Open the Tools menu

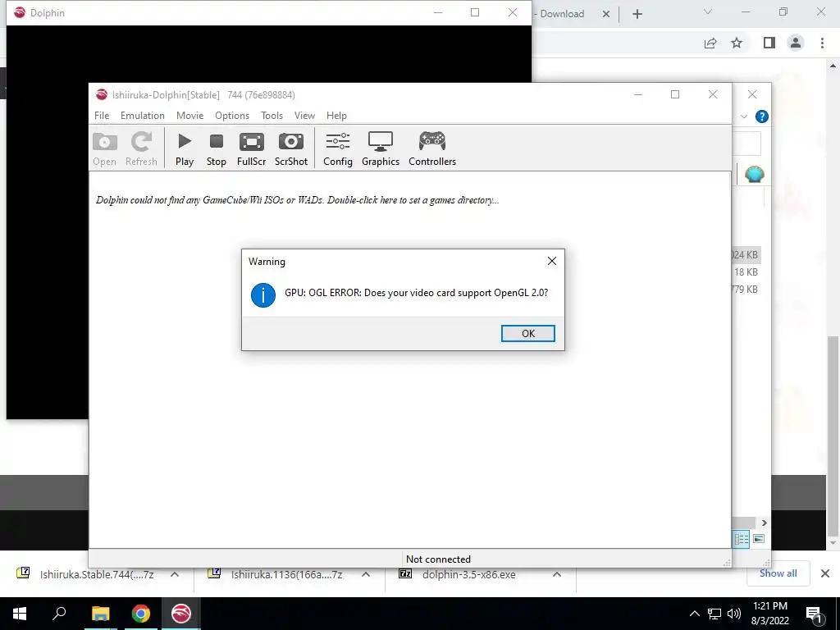pos(272,115)
